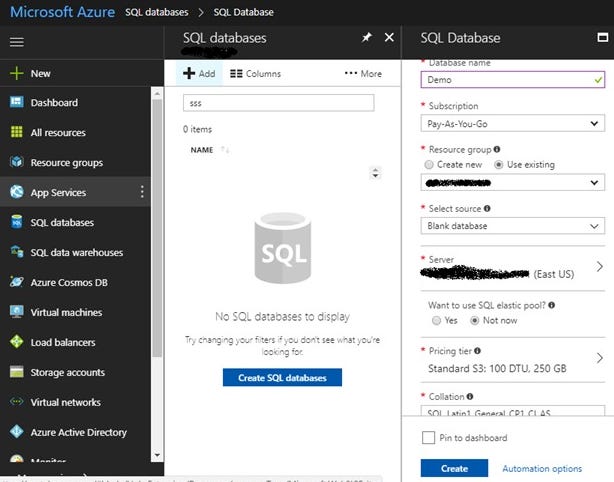
Task: Select the Create new resource group radio
Action: coord(429,165)
